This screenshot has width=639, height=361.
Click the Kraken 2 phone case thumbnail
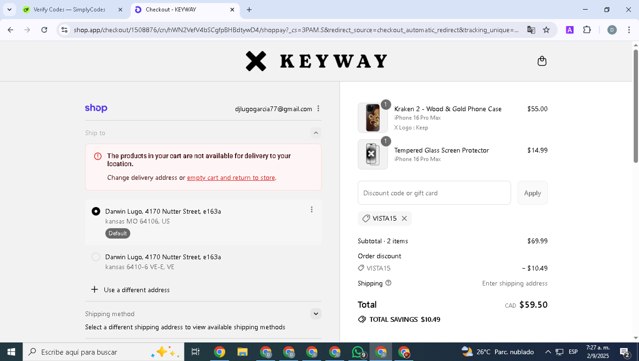372,117
